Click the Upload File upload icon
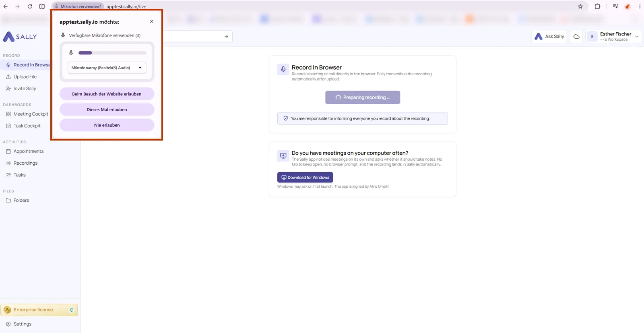 pyautogui.click(x=8, y=77)
